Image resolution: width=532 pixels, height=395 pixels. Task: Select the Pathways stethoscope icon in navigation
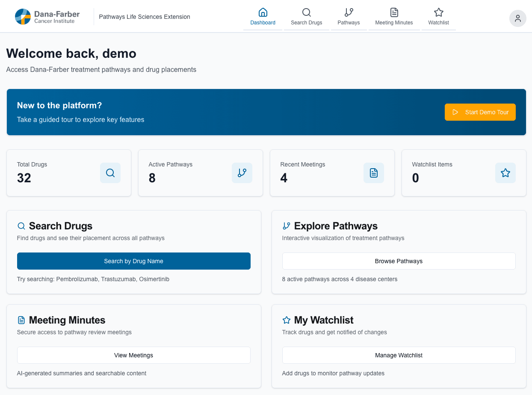click(x=349, y=12)
